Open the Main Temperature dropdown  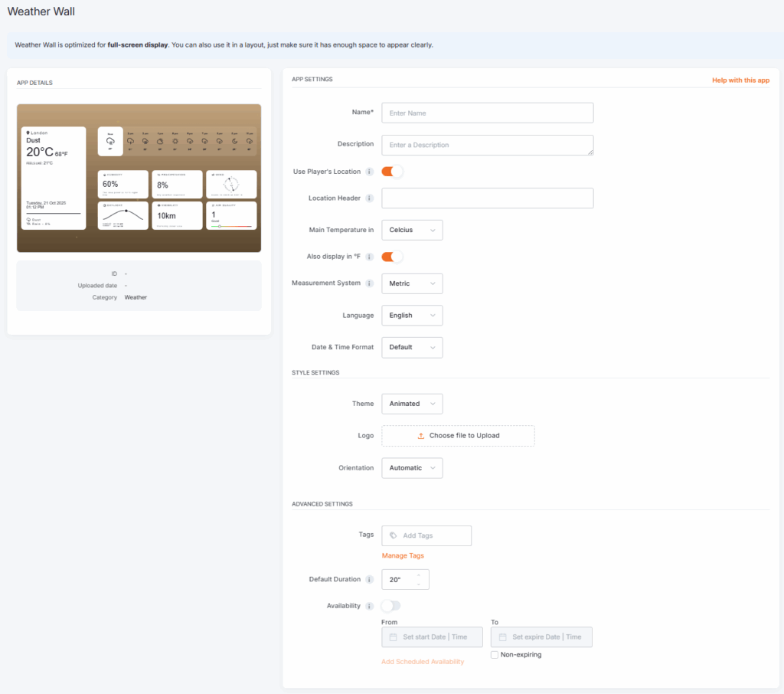pyautogui.click(x=412, y=230)
